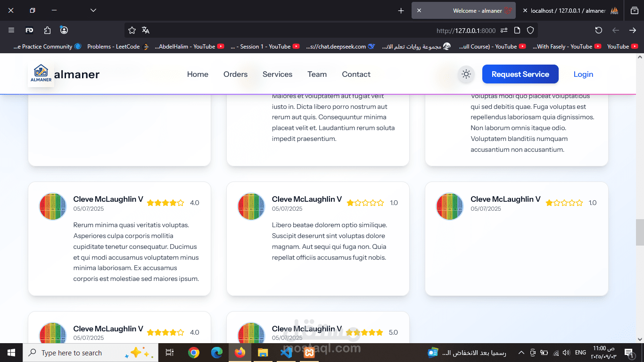This screenshot has height=362, width=644.
Task: Open the With Fasely - YouTube bookmark
Action: tap(567, 47)
